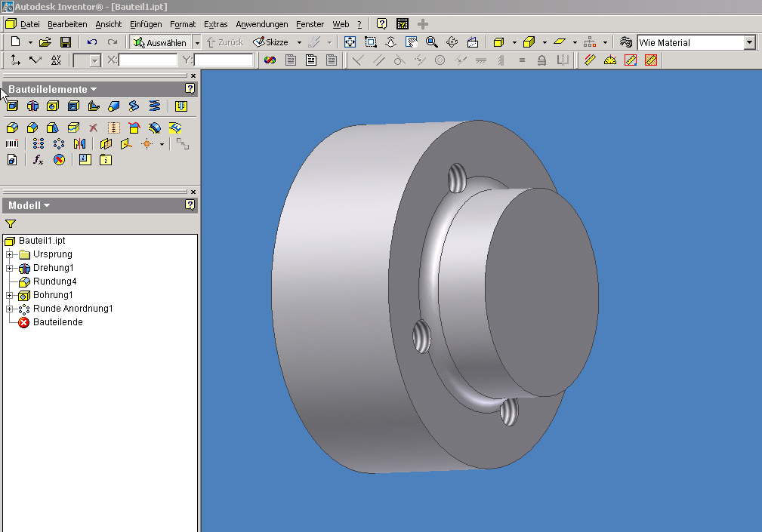
Task: Select the Circular pattern tool
Action: [59, 143]
